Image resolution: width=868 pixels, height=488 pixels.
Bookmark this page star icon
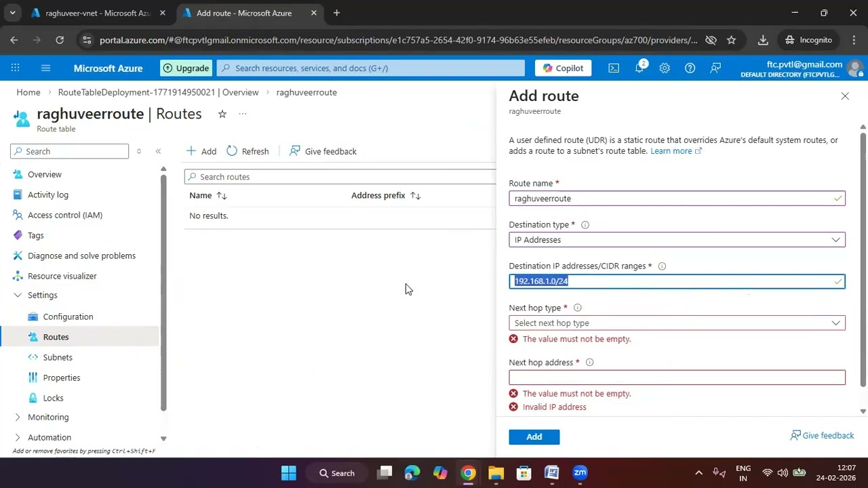coord(731,40)
